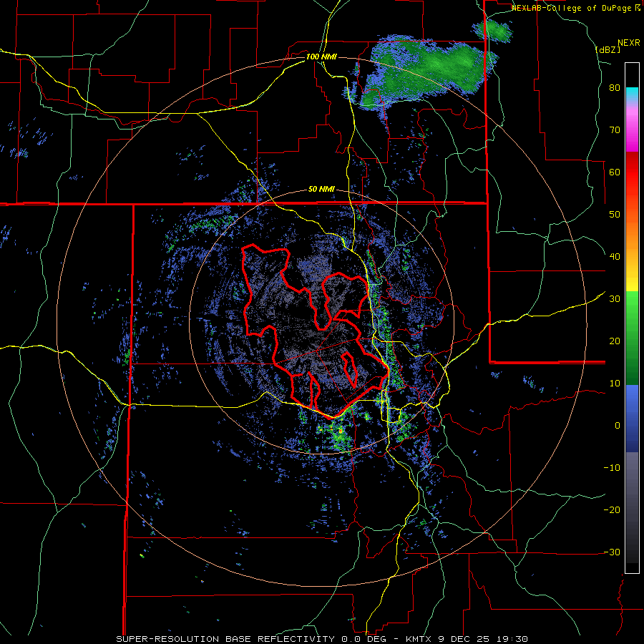
Task: Click the 50 NMI range ring label
Action: click(321, 190)
